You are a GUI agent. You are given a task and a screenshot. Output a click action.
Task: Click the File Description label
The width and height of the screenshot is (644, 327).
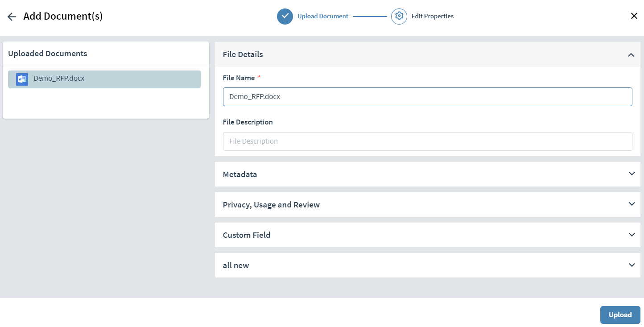(248, 122)
